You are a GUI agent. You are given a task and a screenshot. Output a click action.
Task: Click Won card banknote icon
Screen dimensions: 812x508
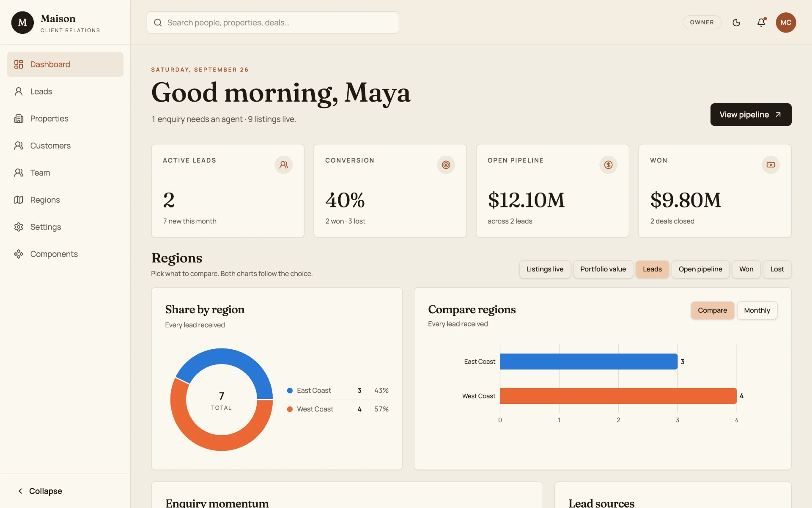[x=771, y=165]
